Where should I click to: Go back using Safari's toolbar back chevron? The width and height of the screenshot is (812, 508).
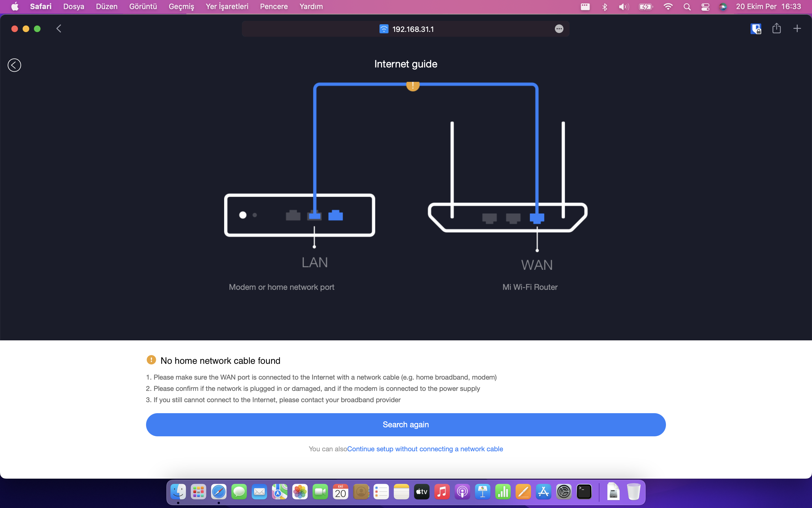[59, 29]
